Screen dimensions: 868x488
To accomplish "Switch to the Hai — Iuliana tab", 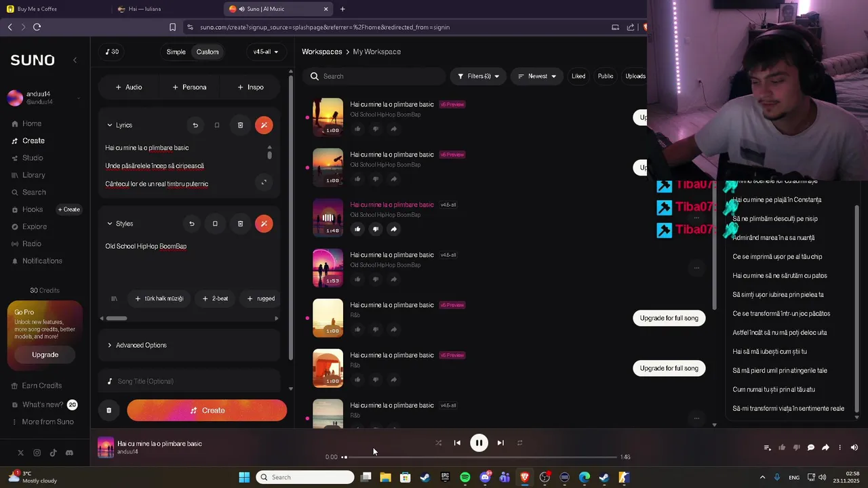I will click(x=166, y=9).
